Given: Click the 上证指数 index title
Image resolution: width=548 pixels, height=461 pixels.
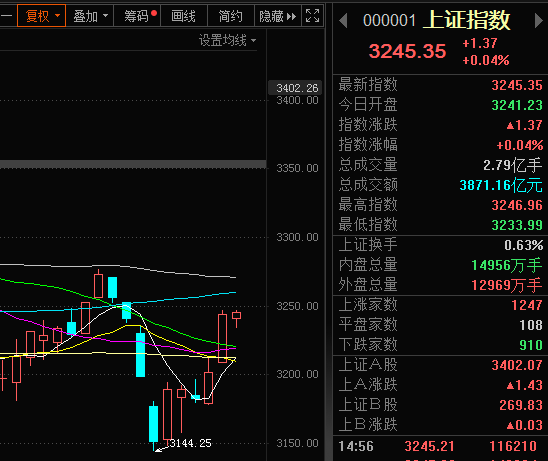Looking at the screenshot, I should click(x=467, y=20).
